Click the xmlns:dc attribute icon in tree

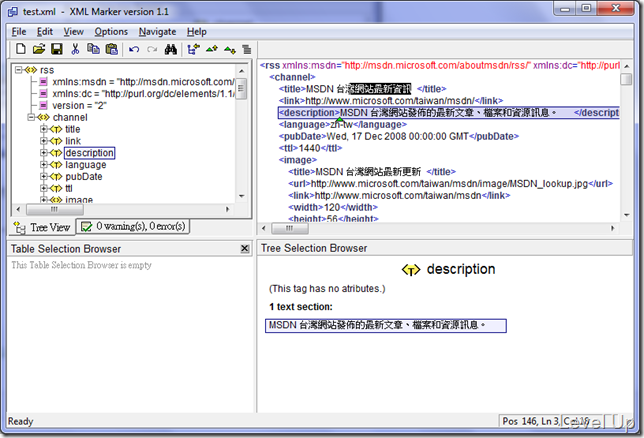click(x=43, y=94)
